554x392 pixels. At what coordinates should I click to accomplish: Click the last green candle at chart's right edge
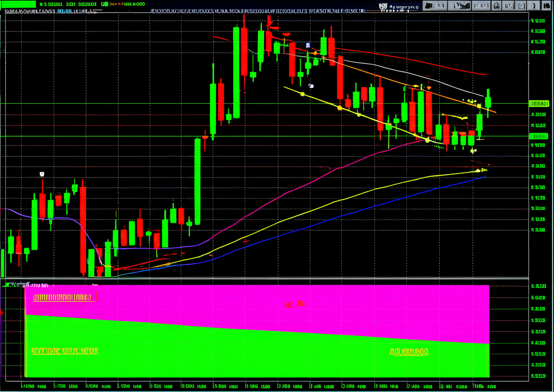488,100
